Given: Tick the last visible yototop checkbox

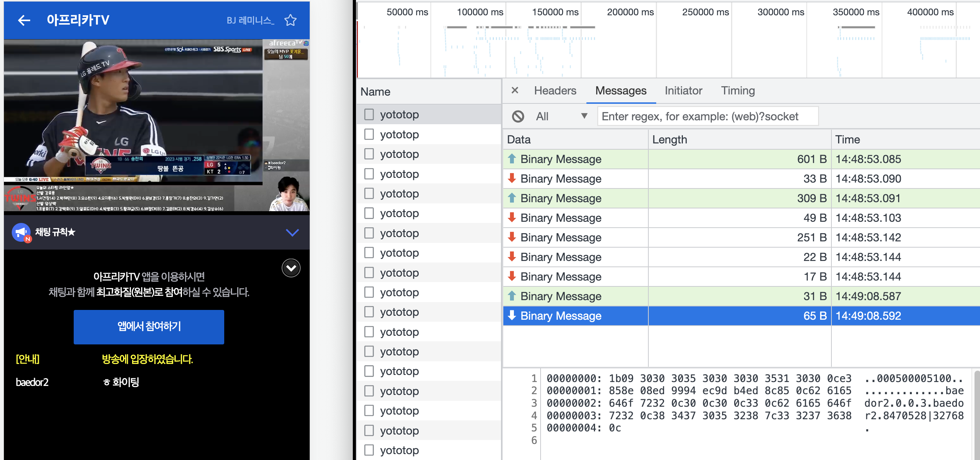Looking at the screenshot, I should (369, 450).
